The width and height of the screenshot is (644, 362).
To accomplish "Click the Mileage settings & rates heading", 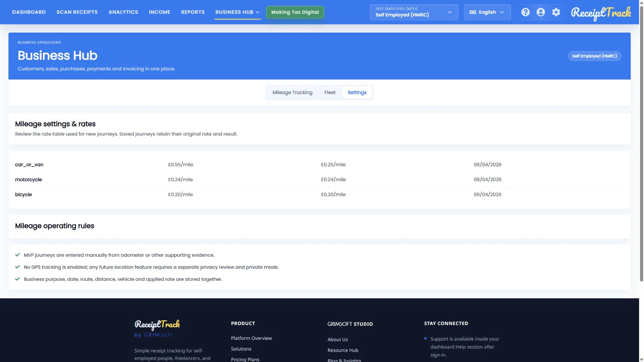I will [55, 124].
